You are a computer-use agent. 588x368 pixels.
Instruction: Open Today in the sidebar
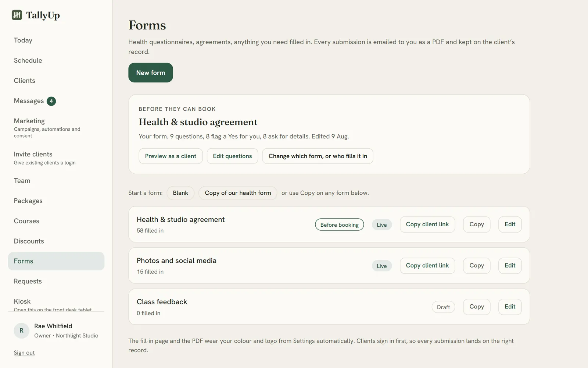tap(23, 40)
